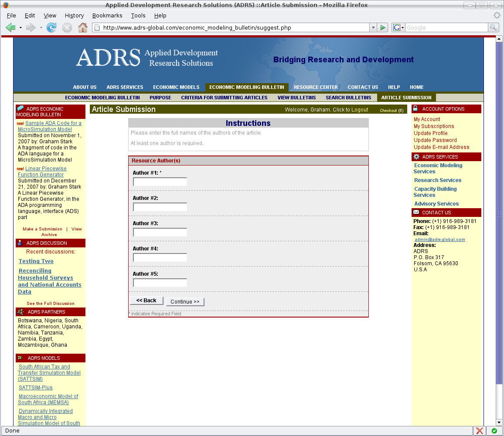Click the page vertical scrollbar
The height and width of the screenshot is (436, 504).
pyautogui.click(x=499, y=218)
